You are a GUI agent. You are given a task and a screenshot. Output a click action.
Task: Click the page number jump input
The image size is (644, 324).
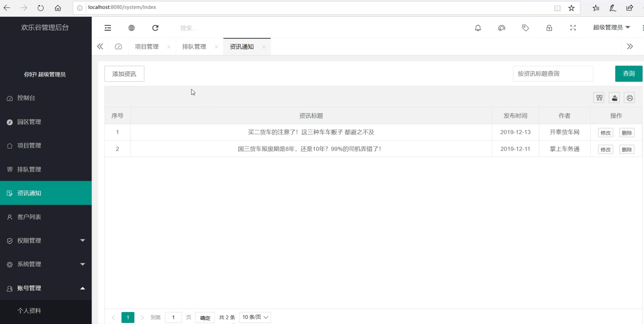[x=173, y=318]
